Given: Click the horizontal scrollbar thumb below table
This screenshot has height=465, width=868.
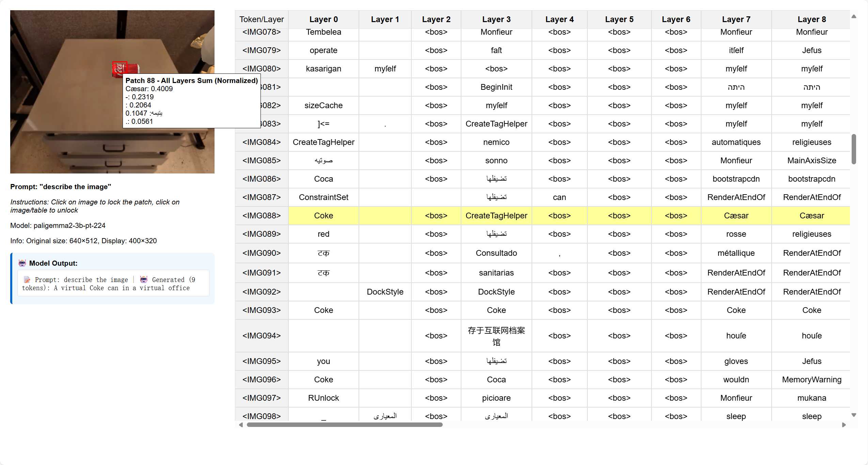Looking at the screenshot, I should click(x=344, y=425).
